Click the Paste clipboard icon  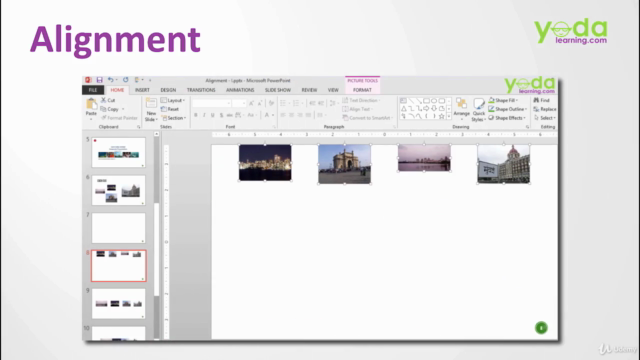pos(91,104)
